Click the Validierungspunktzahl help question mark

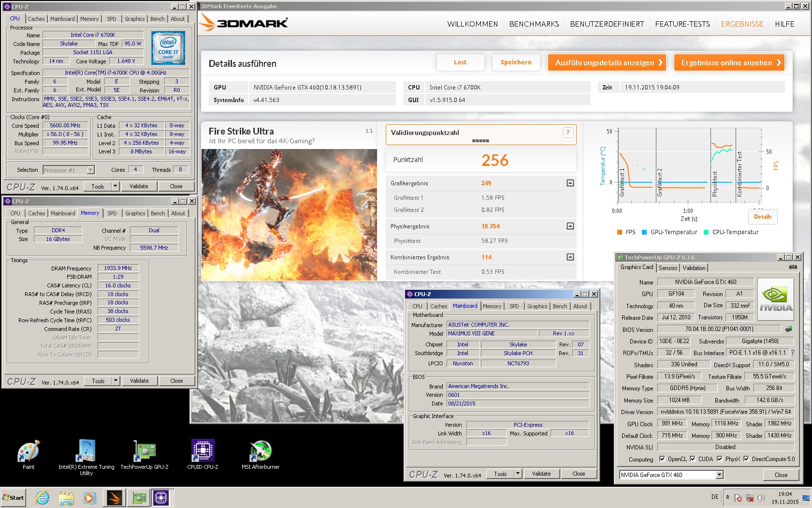[568, 133]
